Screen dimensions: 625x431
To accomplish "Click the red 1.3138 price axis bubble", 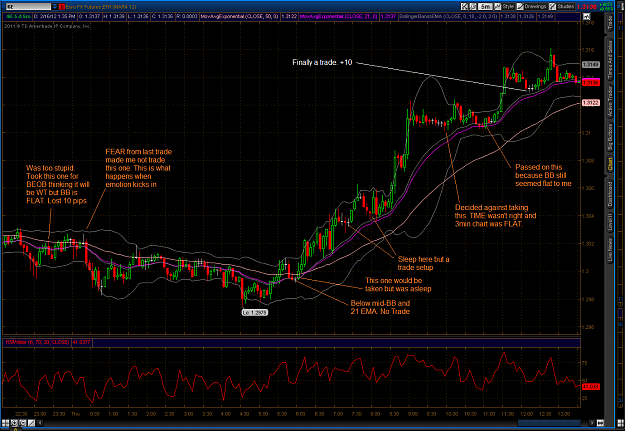I will (591, 83).
